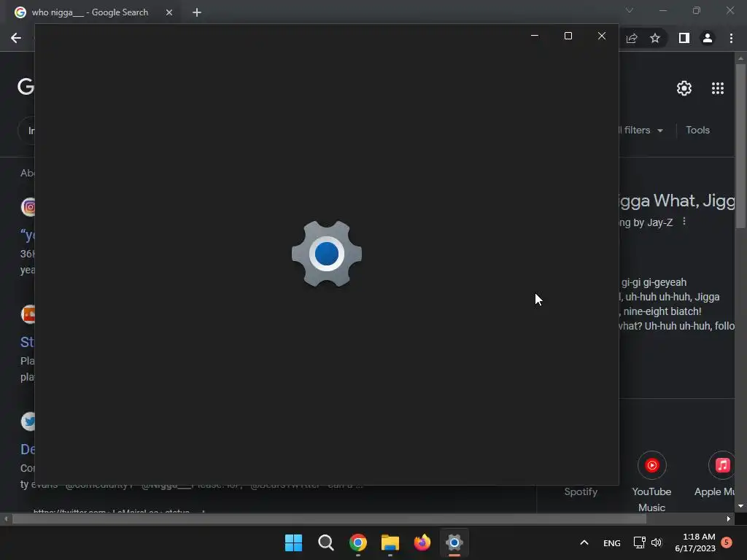Click the ENG language indicator
The height and width of the screenshot is (560, 747).
tap(612, 542)
